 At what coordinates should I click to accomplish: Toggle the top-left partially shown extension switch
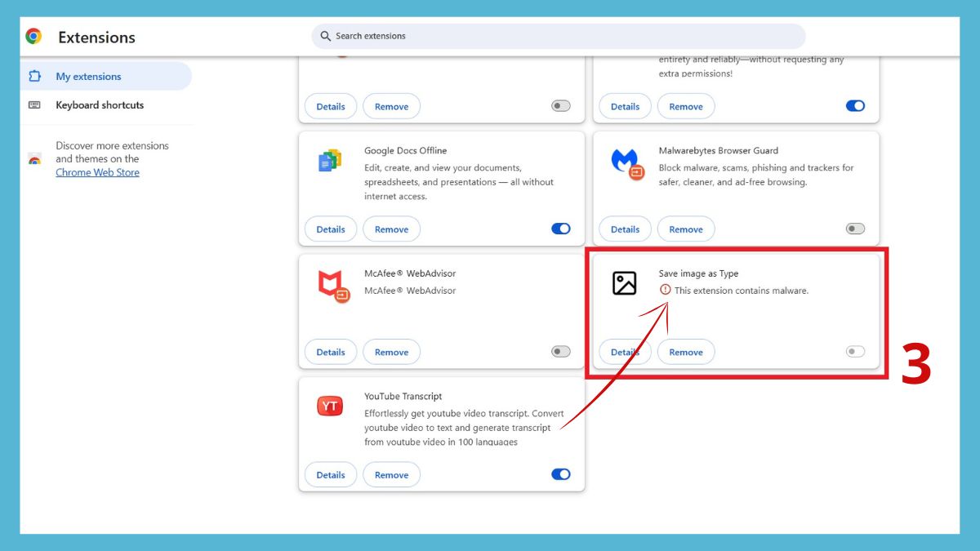pyautogui.click(x=561, y=106)
